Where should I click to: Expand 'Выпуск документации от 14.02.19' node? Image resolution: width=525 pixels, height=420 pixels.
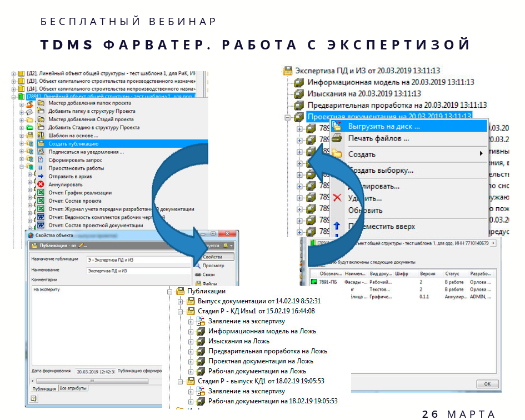[x=180, y=302]
